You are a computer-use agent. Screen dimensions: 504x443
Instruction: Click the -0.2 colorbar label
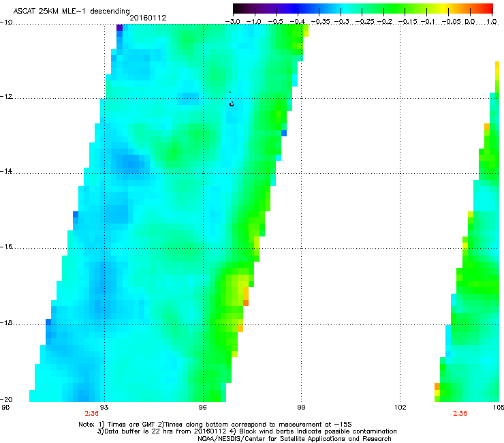tap(385, 22)
